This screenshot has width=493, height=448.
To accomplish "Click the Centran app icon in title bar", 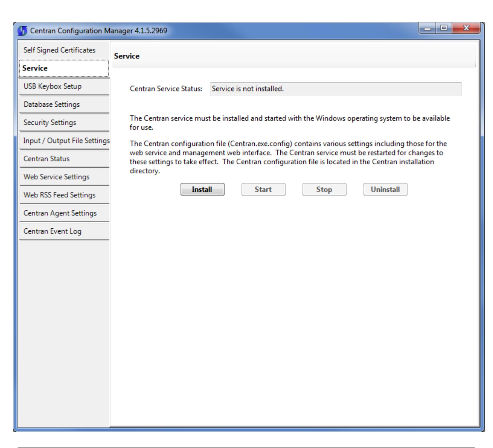I will pos(22,31).
